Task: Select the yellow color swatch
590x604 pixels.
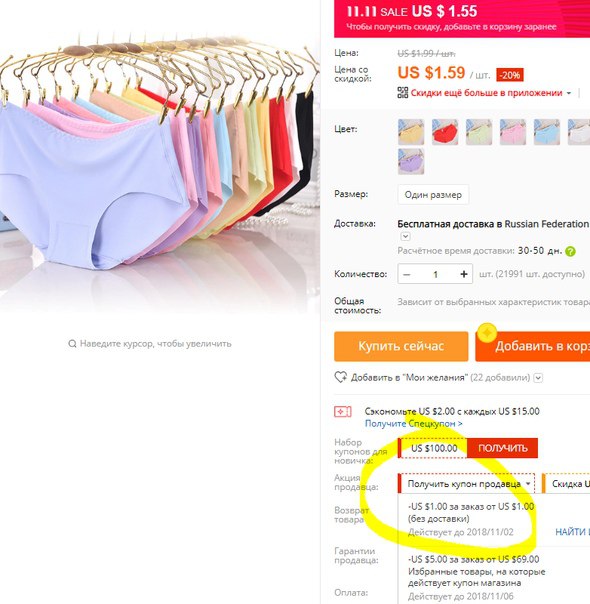Action: [x=411, y=132]
